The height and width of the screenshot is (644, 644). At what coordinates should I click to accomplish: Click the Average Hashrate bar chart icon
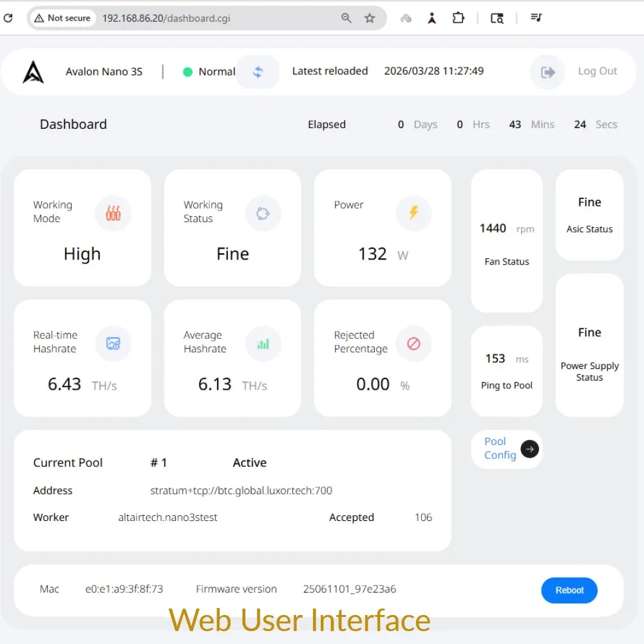pyautogui.click(x=263, y=343)
